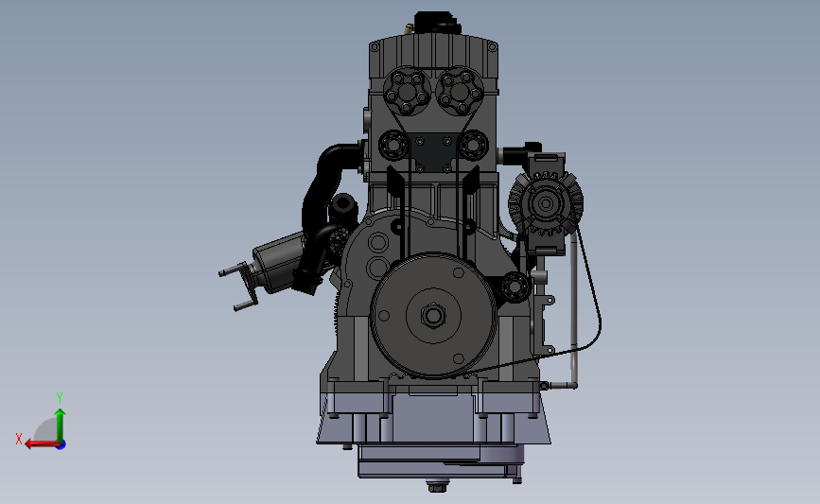Select the right camshaft sprocket
The width and height of the screenshot is (820, 504).
[459, 91]
